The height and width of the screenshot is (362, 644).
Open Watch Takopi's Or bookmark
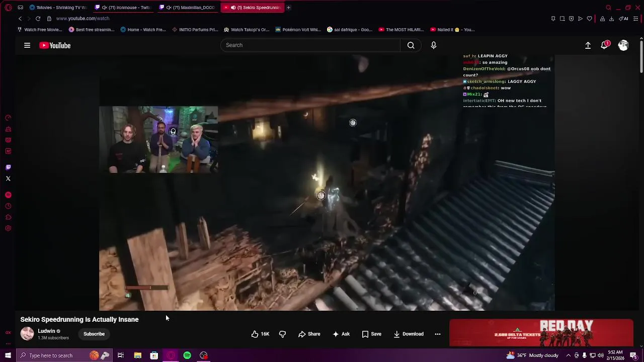tap(247, 30)
